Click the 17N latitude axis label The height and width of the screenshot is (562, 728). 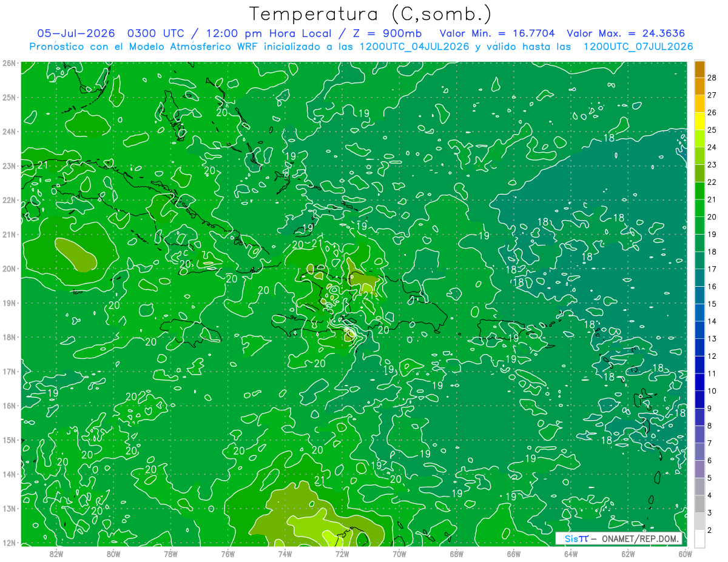[9, 372]
